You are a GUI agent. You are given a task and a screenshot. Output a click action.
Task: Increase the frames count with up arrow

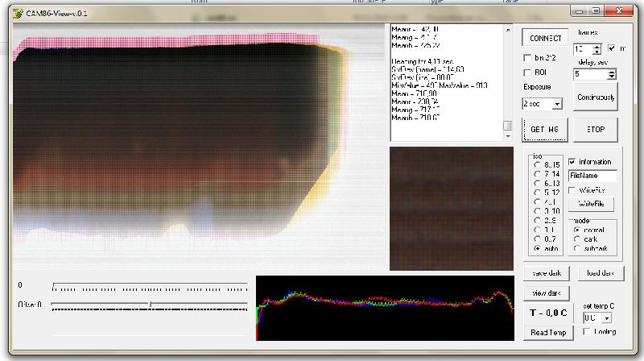click(x=597, y=47)
